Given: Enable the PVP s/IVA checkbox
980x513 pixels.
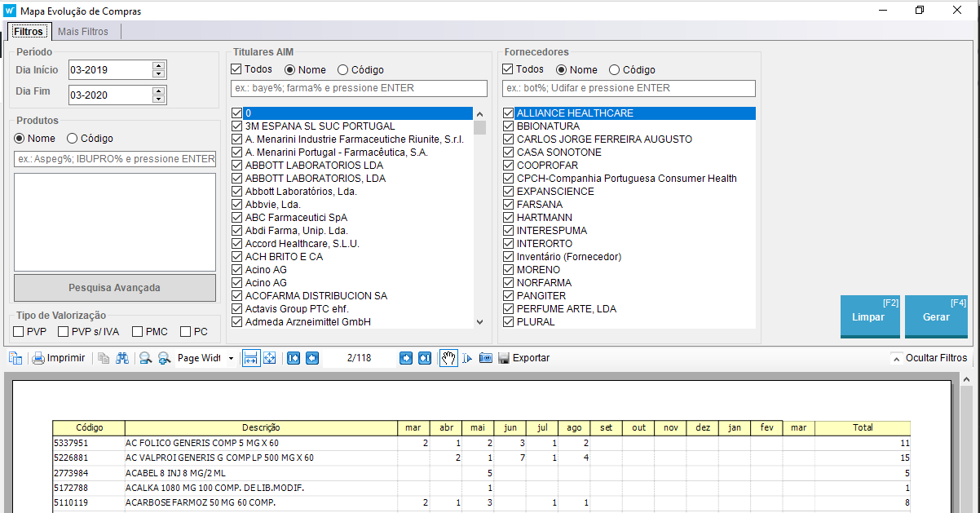Looking at the screenshot, I should pyautogui.click(x=64, y=331).
